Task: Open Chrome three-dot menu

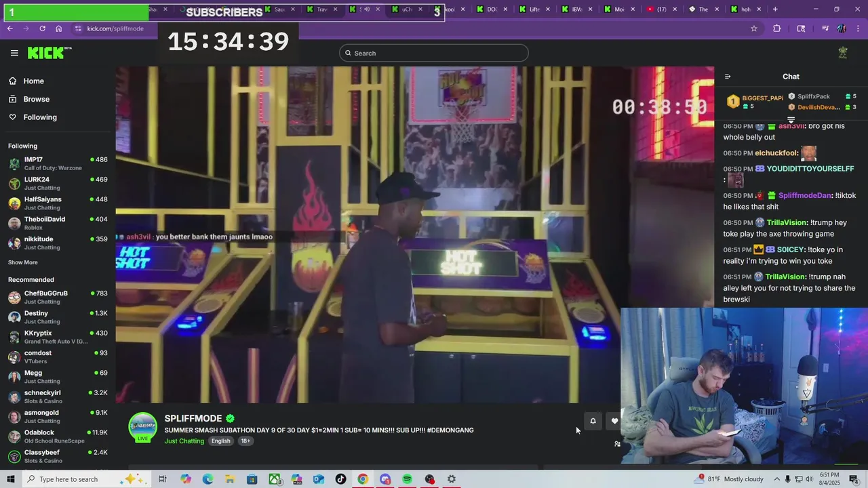Action: 858,28
